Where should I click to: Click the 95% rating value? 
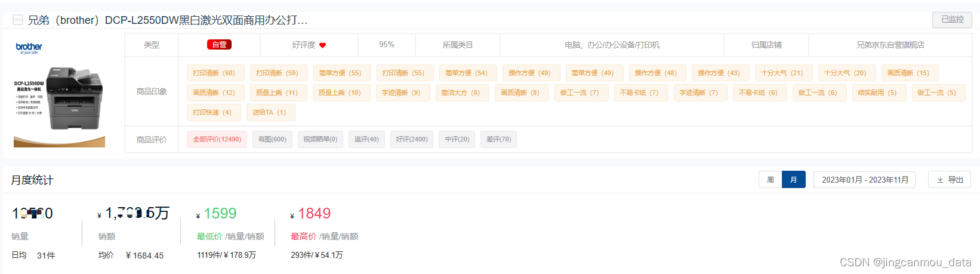tap(387, 45)
